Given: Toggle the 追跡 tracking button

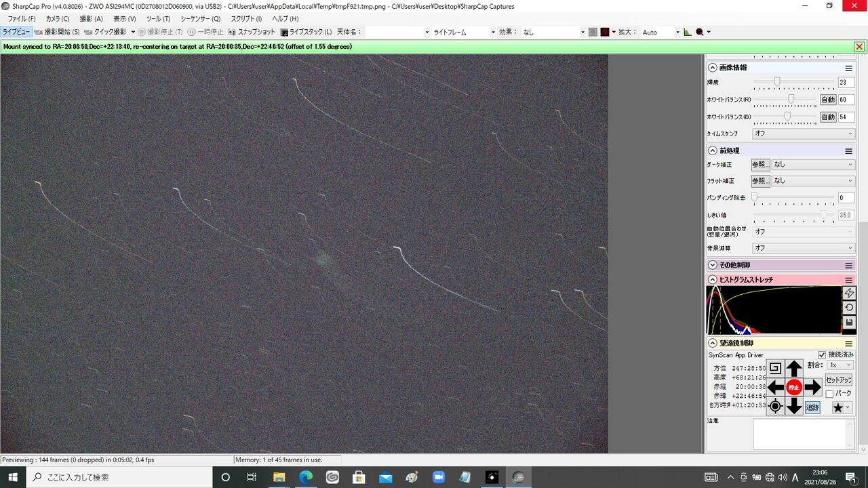Looking at the screenshot, I should click(812, 407).
